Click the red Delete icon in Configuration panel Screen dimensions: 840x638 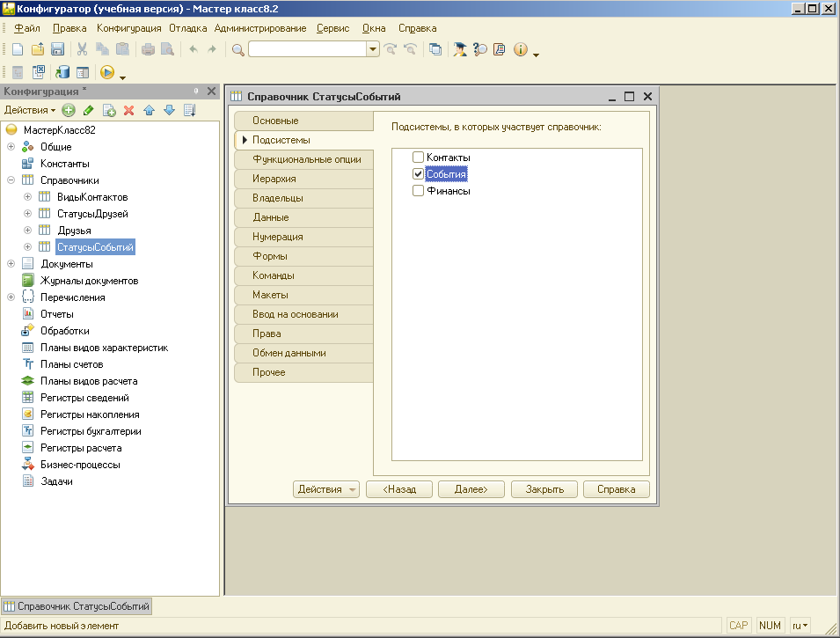tap(128, 110)
